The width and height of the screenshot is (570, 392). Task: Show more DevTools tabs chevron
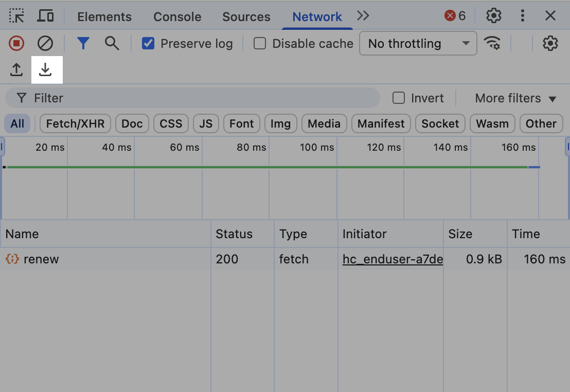pos(363,15)
